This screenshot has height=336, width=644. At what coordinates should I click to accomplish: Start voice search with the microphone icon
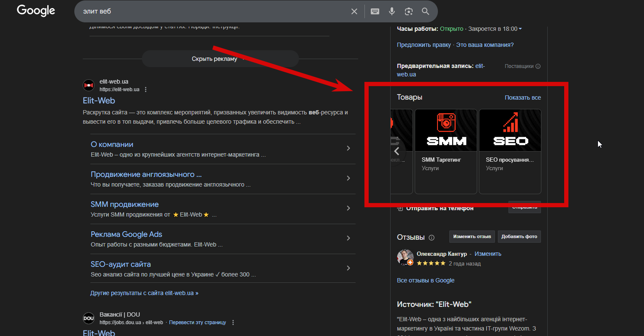click(x=392, y=11)
